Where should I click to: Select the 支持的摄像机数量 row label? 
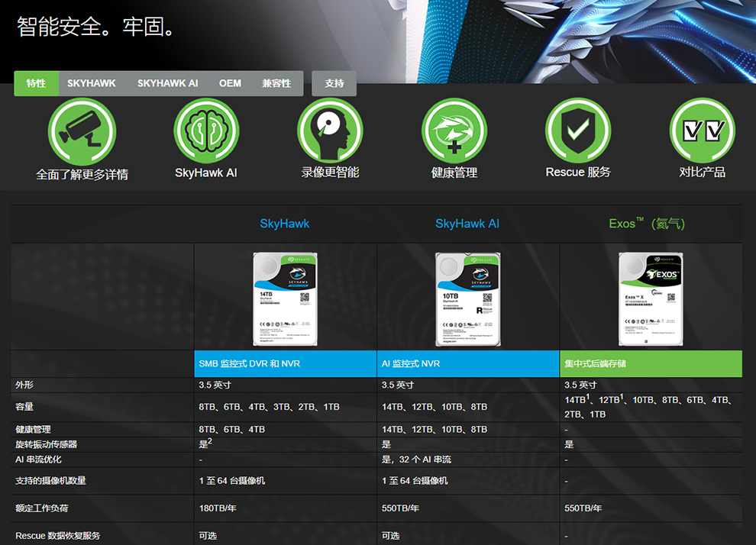[x=50, y=480]
